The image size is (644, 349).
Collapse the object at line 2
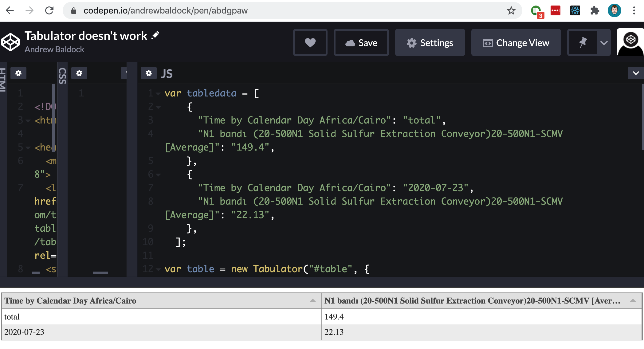(158, 107)
